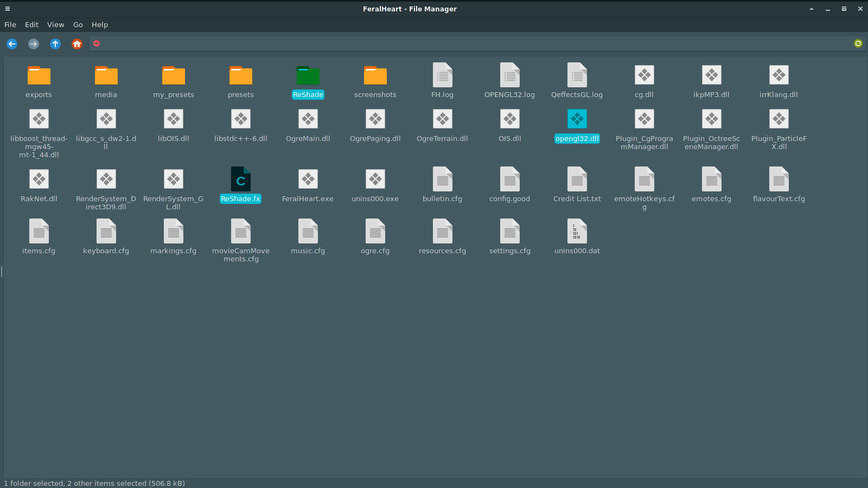Click the libOIS.dll file name
Image resolution: width=868 pixels, height=488 pixels.
point(174,138)
